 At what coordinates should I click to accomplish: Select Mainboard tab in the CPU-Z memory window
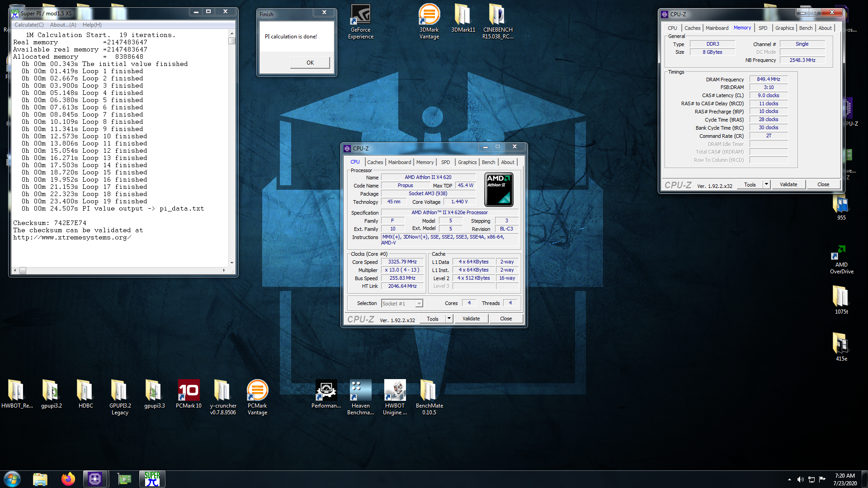point(717,28)
